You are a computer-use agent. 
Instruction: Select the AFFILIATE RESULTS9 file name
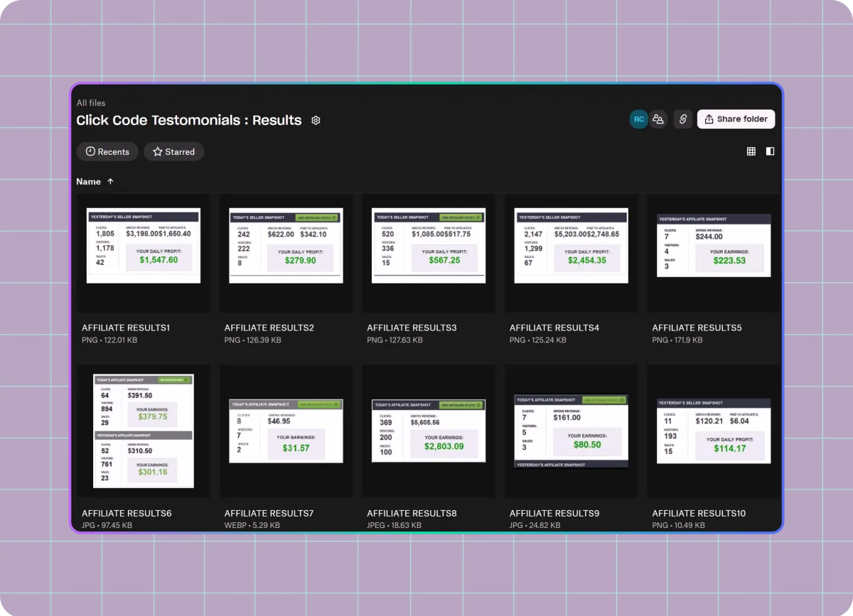click(x=554, y=514)
